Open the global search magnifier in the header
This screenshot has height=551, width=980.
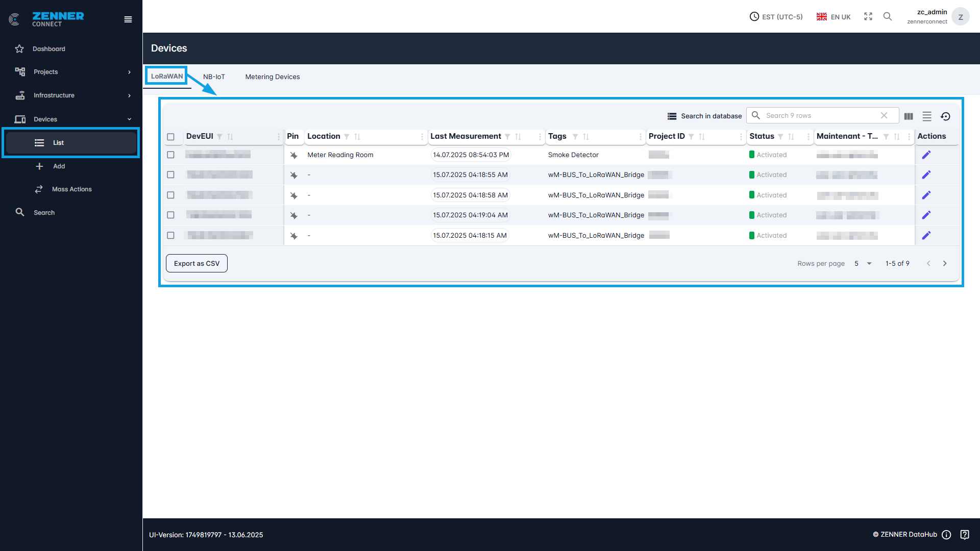888,16
